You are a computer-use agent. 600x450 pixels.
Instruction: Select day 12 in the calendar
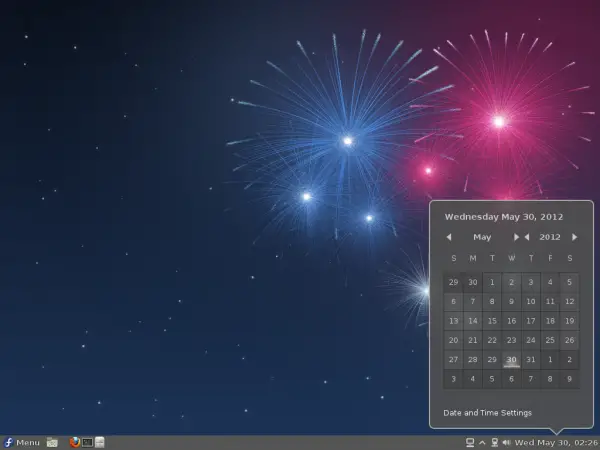pos(569,302)
